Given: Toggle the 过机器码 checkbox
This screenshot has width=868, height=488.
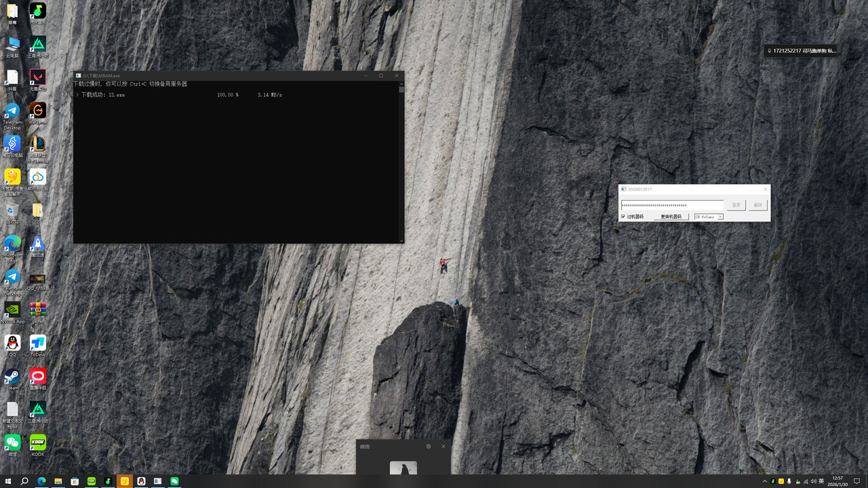Looking at the screenshot, I should pyautogui.click(x=623, y=217).
